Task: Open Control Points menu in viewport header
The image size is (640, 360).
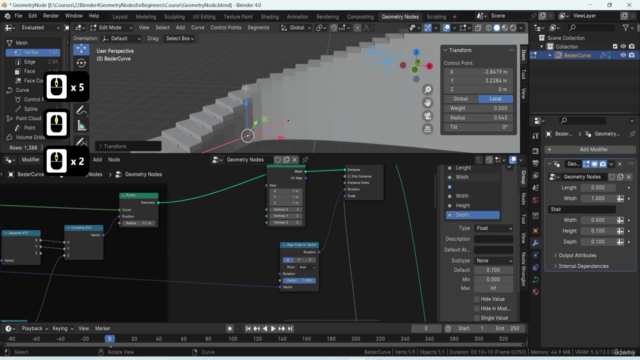Action: point(226,28)
